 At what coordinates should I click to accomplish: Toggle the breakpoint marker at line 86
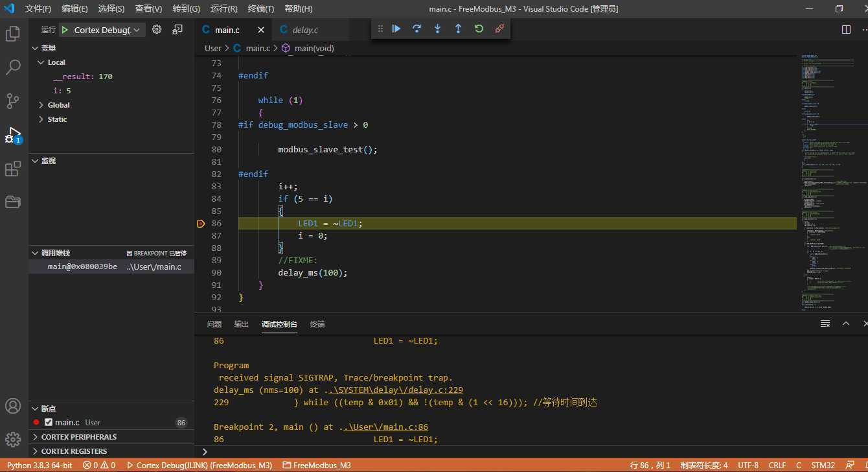coord(201,224)
